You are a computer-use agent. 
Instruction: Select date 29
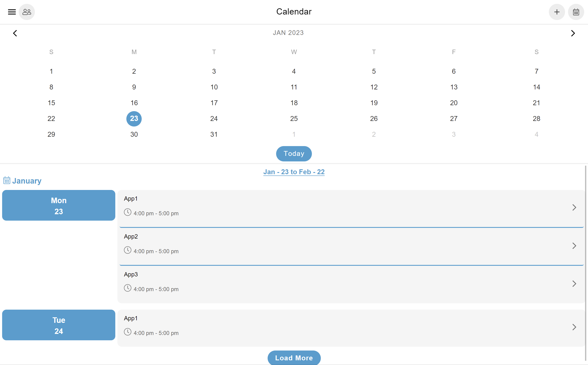(51, 134)
